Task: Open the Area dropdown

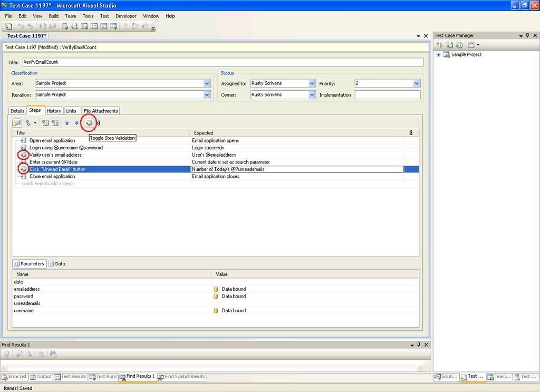Action: coord(207,83)
